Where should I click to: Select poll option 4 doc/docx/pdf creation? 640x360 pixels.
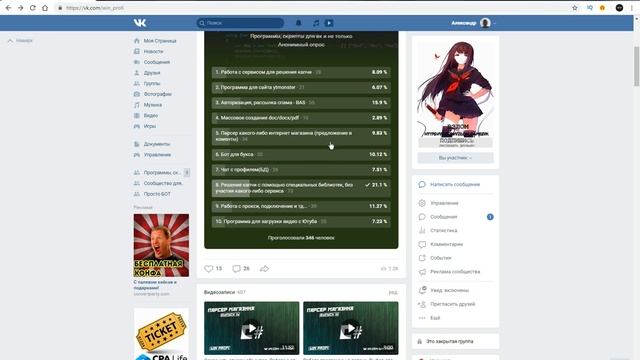pyautogui.click(x=301, y=118)
